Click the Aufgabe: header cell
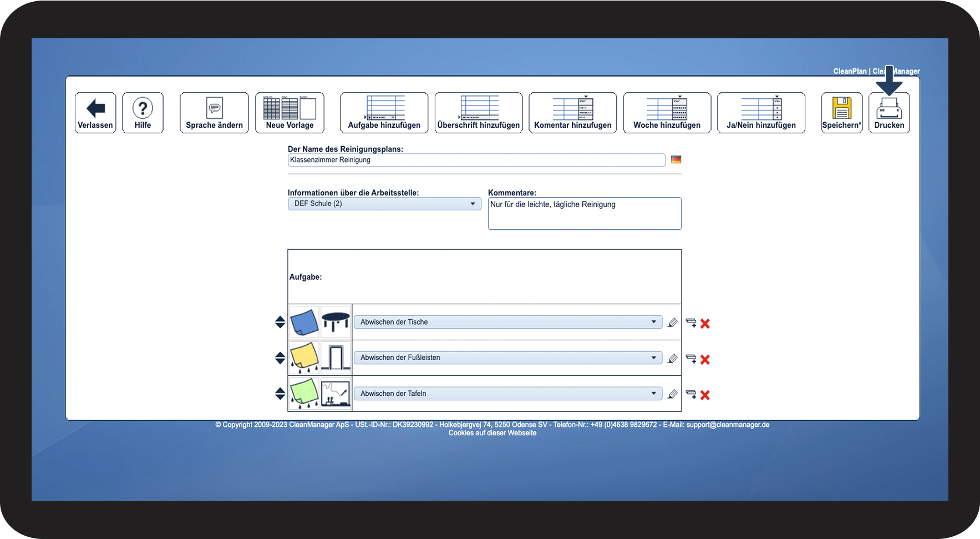 pos(484,276)
